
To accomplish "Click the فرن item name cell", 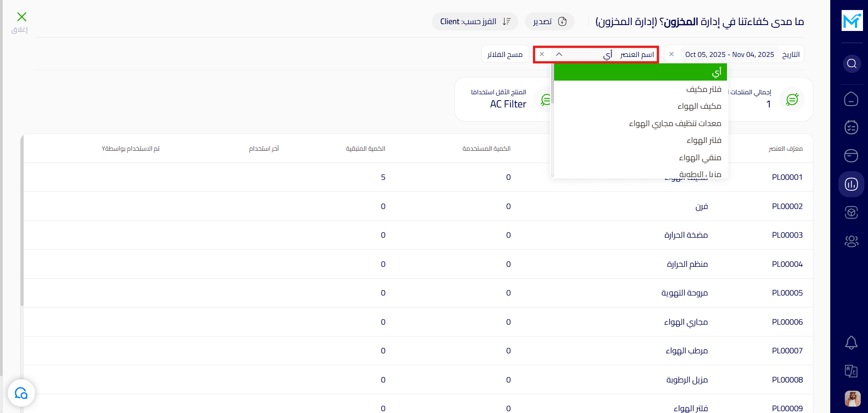I will pos(701,206).
